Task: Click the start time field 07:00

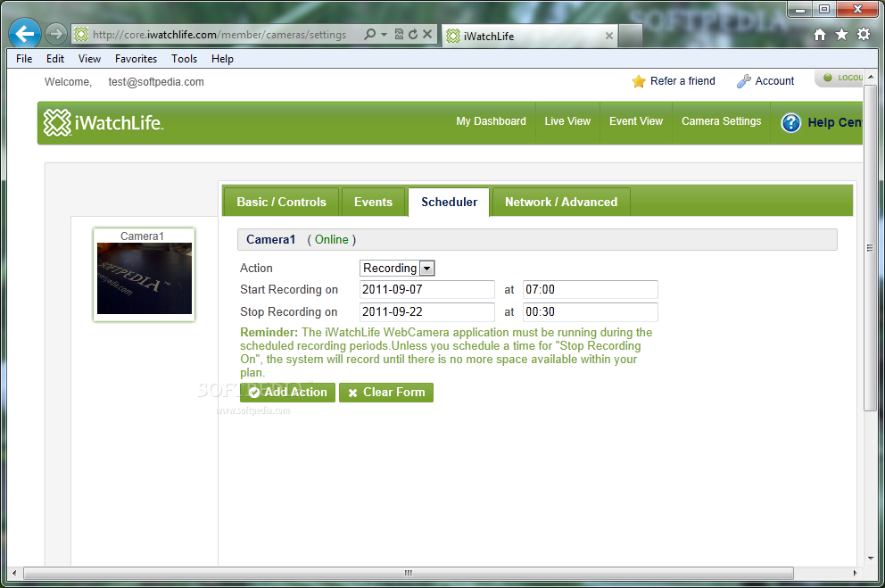Action: coord(590,289)
